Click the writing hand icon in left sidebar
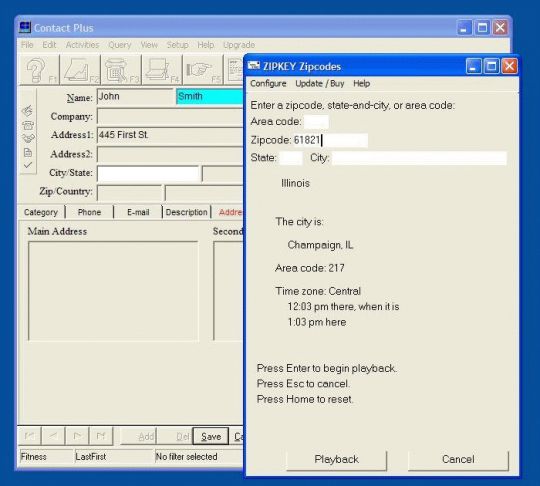This screenshot has width=540, height=486. 28,111
